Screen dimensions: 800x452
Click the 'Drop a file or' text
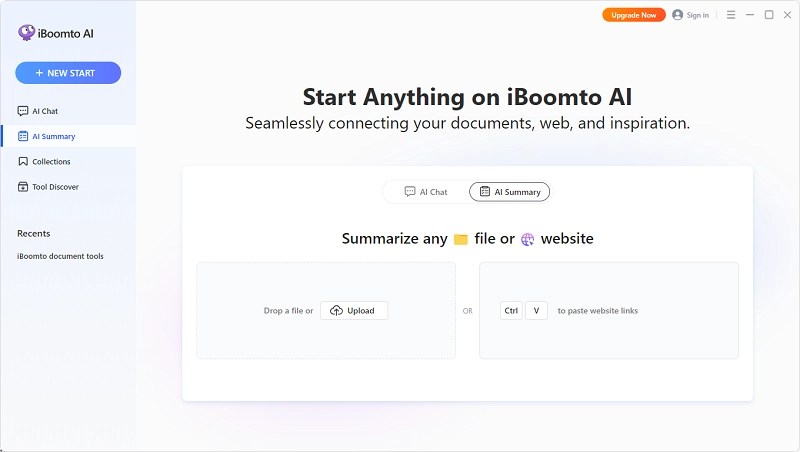[288, 311]
